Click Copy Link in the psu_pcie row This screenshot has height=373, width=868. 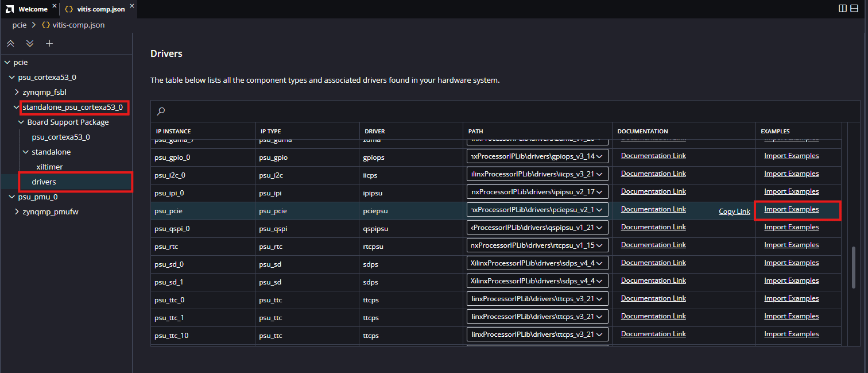point(734,212)
